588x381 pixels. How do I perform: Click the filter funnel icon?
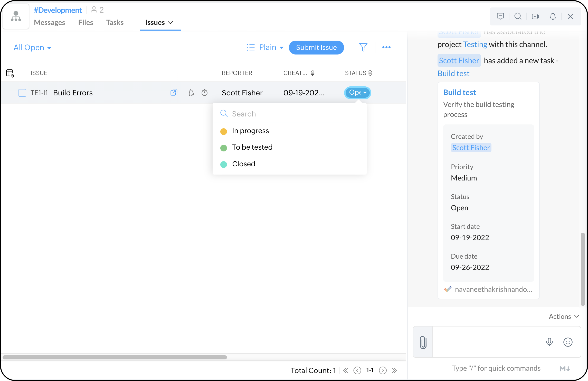pos(363,47)
